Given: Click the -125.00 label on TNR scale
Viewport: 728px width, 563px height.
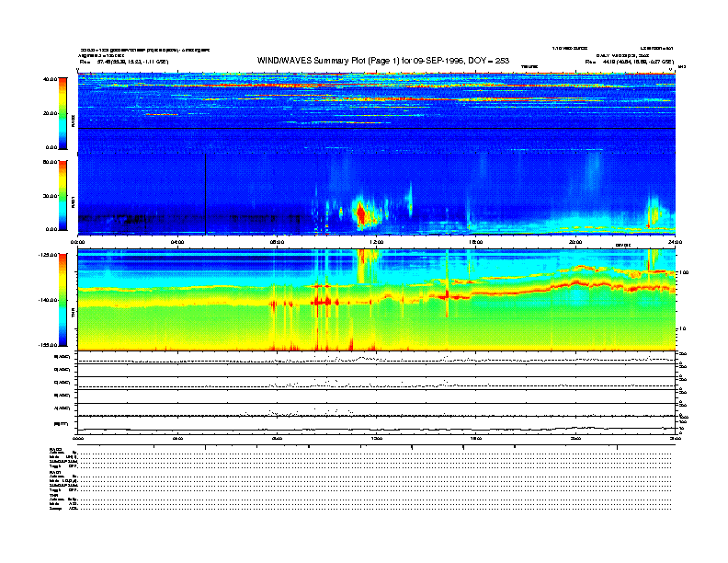Looking at the screenshot, I should [48, 255].
